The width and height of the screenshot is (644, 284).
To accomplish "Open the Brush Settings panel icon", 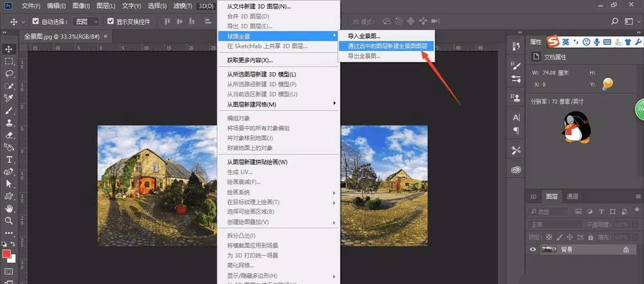I will [x=516, y=65].
